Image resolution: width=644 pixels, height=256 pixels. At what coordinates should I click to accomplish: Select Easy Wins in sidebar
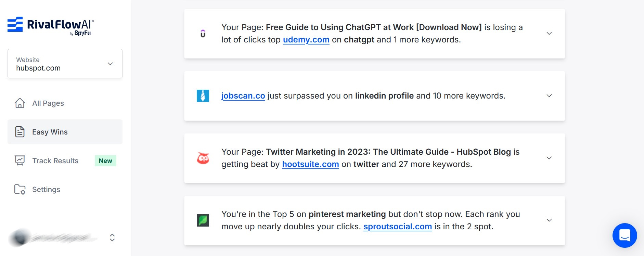pos(50,132)
